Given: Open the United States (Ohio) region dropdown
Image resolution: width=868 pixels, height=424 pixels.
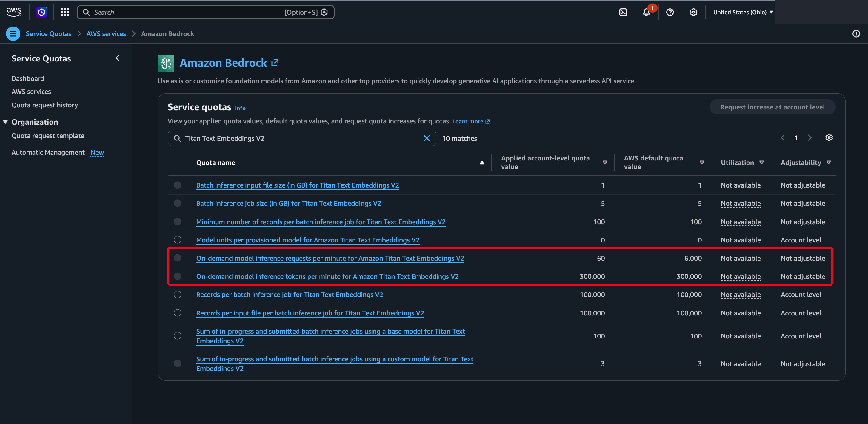Looking at the screenshot, I should click(743, 12).
